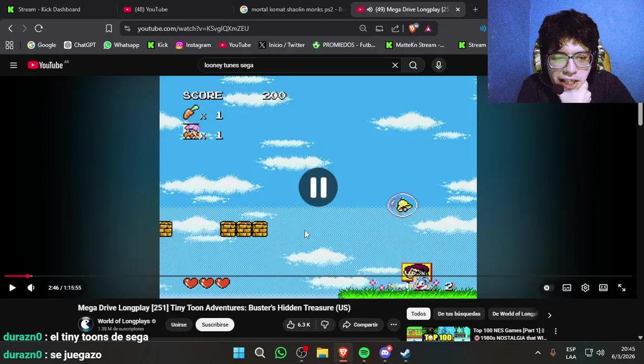Viewport: 644px width, 364px height.
Task: Show hidden system tray icons
Action: (x=538, y=353)
